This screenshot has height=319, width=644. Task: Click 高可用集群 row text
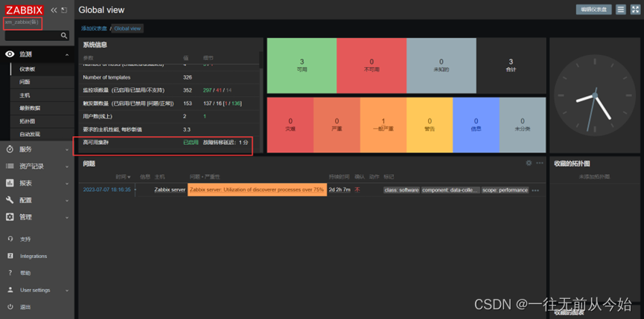tap(96, 142)
